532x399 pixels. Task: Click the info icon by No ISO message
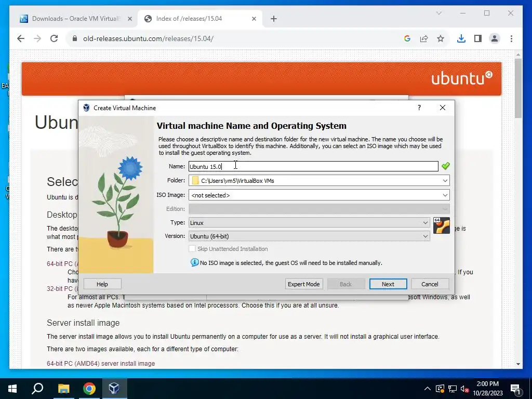(195, 262)
